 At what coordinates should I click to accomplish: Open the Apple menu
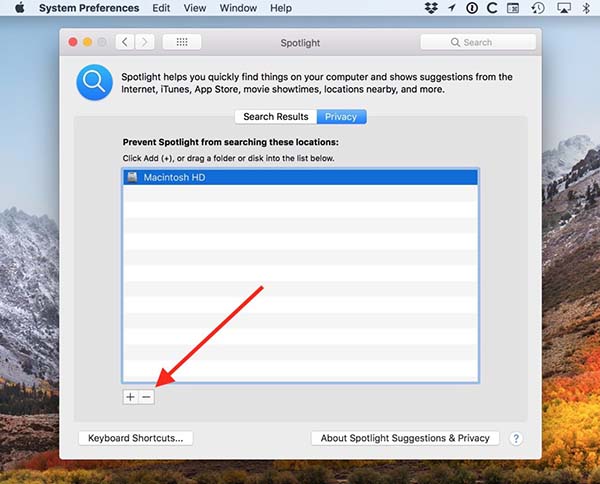click(x=20, y=8)
